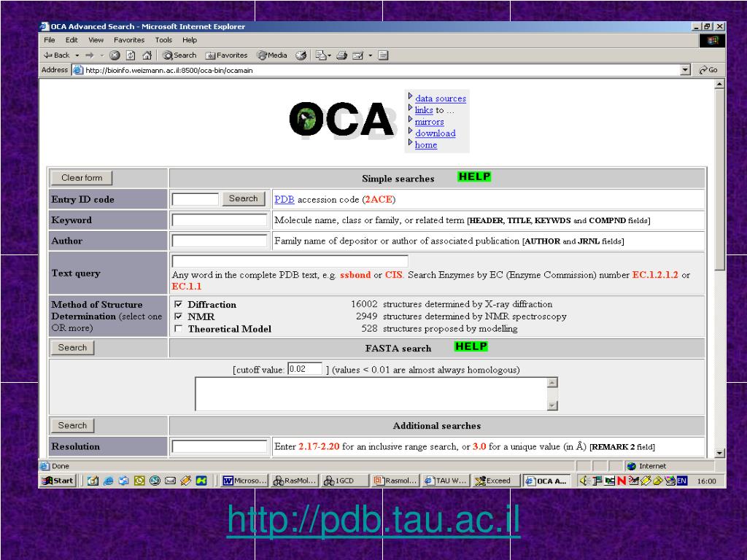Click into the Author input field
The width and height of the screenshot is (747, 560).
click(220, 241)
